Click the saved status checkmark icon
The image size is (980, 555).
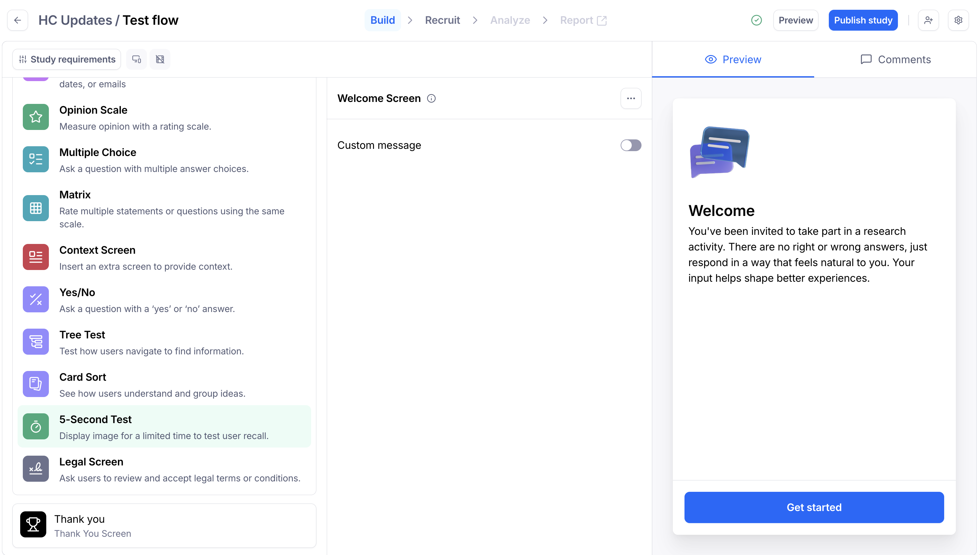point(757,20)
